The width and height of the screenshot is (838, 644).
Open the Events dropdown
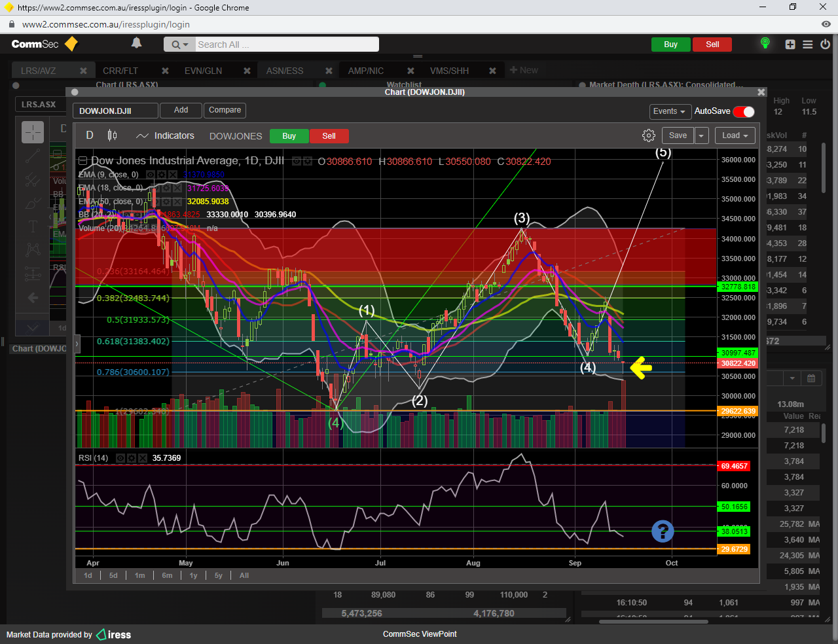[x=669, y=111]
